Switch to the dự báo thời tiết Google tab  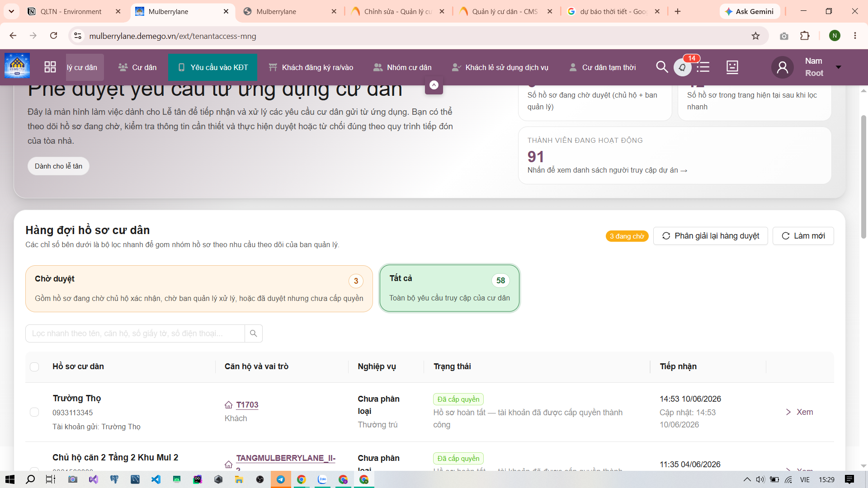pos(613,11)
